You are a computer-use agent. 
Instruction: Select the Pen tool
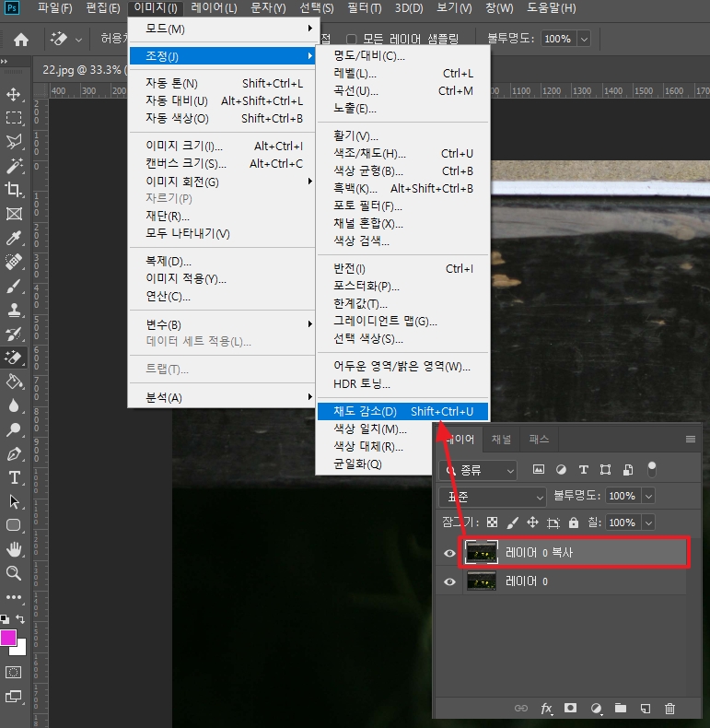(x=14, y=453)
